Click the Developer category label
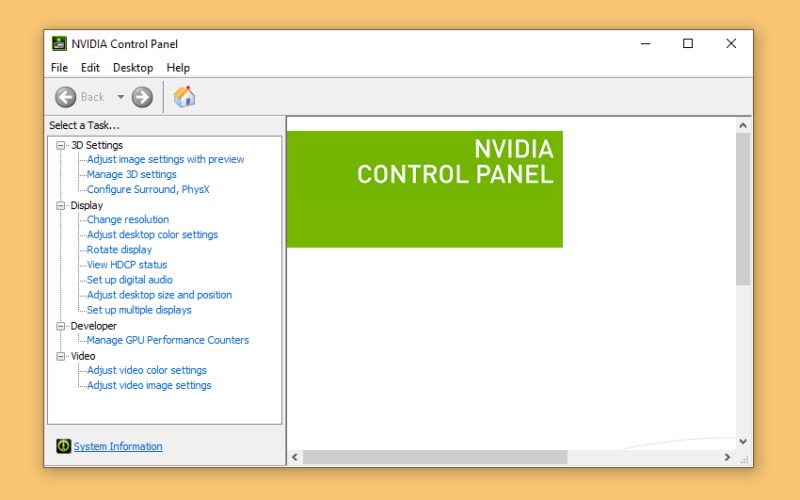 pyautogui.click(x=94, y=326)
